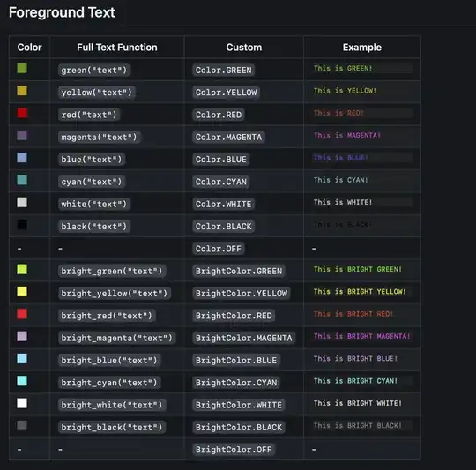Viewport: 476px width, 470px height.
Task: Click the Foreground Text heading
Action: [62, 12]
